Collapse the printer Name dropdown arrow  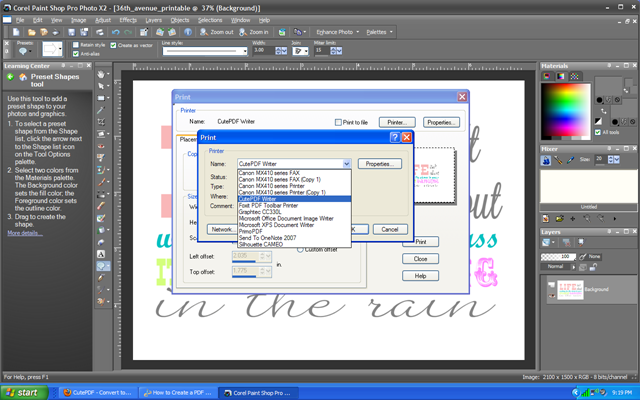coord(346,164)
